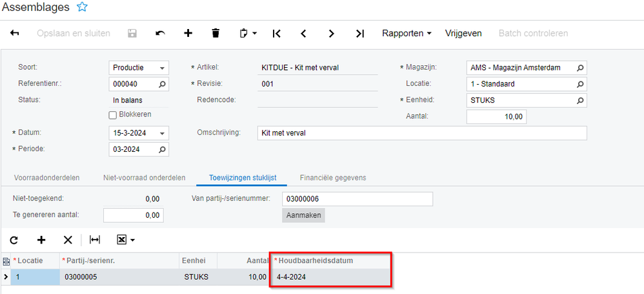The width and height of the screenshot is (644, 294).
Task: Delete record using trash icon
Action: coord(216,33)
